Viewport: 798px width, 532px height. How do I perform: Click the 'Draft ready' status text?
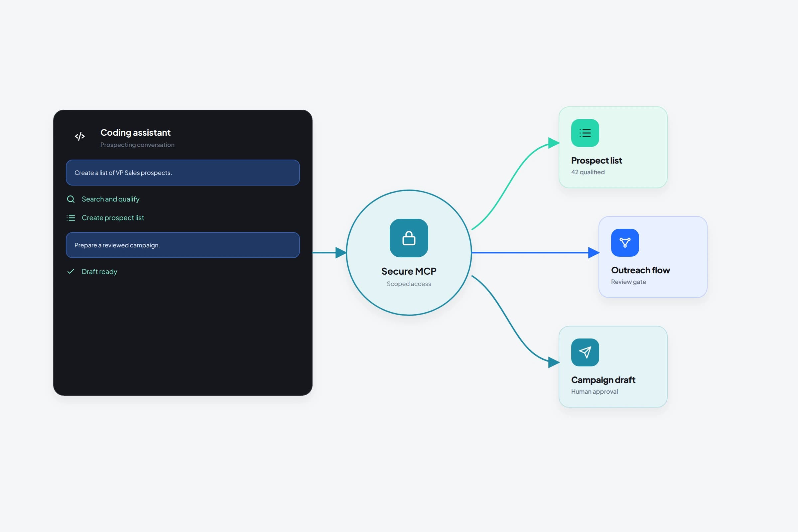tap(99, 271)
